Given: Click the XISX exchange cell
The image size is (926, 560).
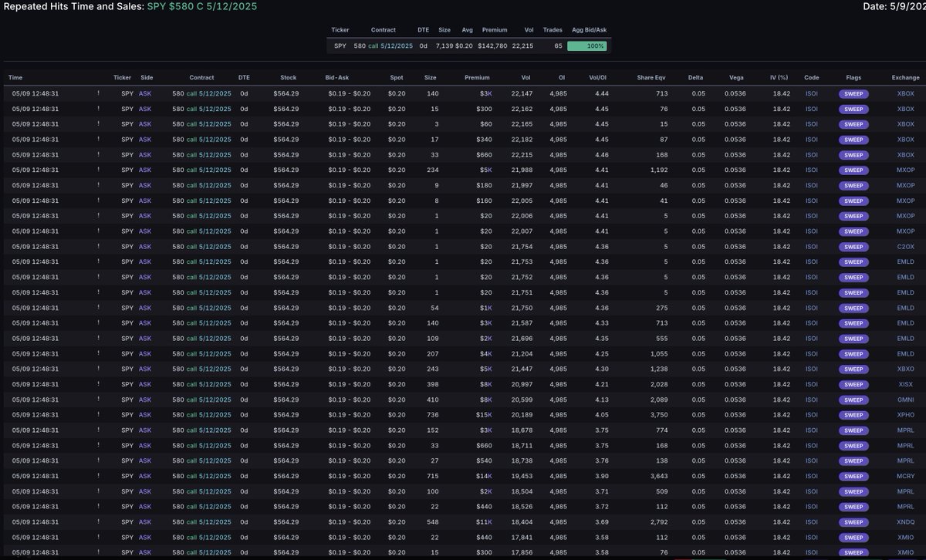Looking at the screenshot, I should pos(906,384).
